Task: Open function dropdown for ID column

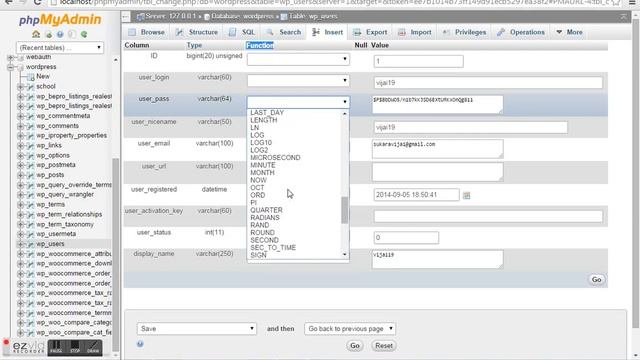Action: 298,59
